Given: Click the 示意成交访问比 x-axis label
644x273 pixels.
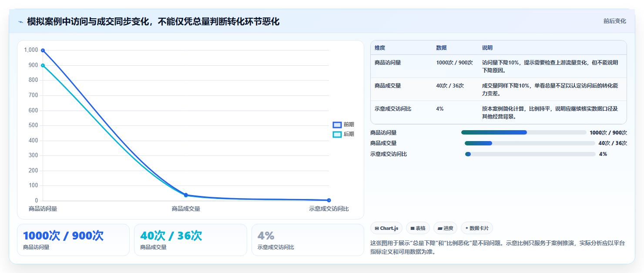Looking at the screenshot, I should 329,209.
